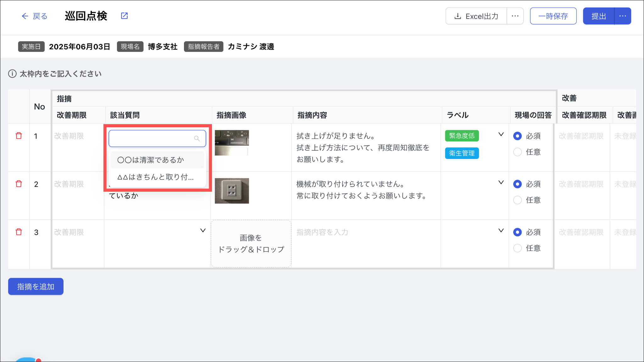Open the external link icon beside 巡回点検
The height and width of the screenshot is (362, 644).
(x=124, y=16)
